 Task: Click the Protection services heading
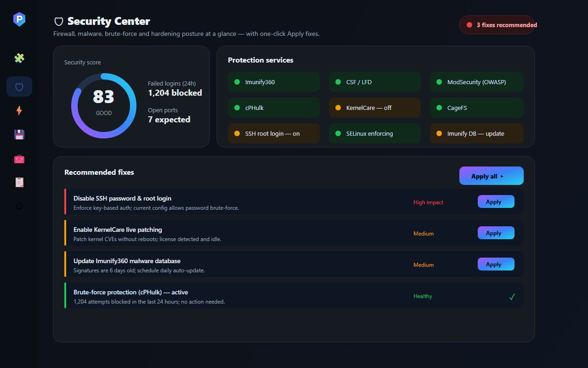(x=260, y=60)
